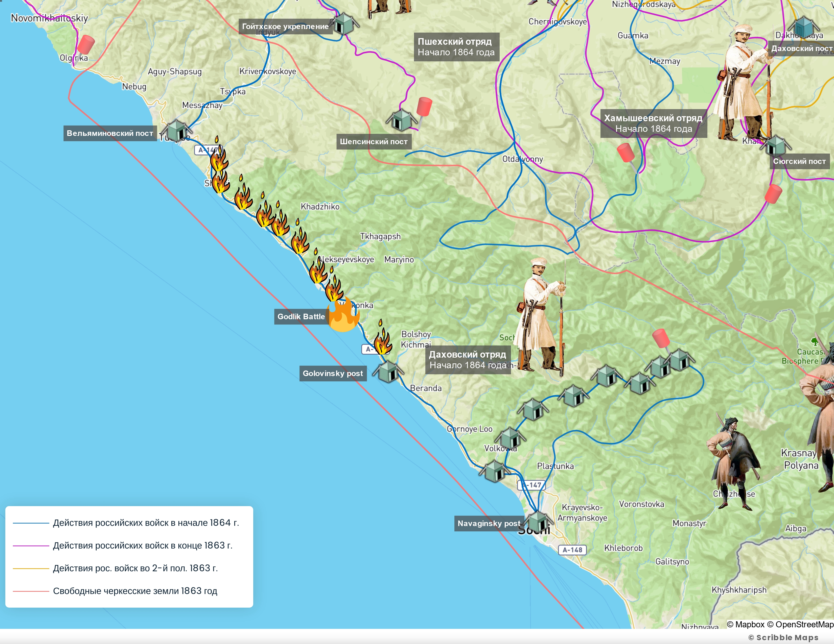Click the Plastunka place name

coord(555,466)
